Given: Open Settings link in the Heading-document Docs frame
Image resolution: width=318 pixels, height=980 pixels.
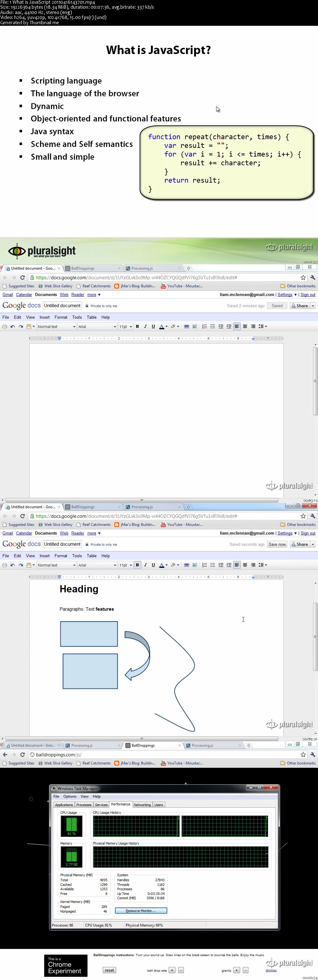Looking at the screenshot, I should (x=285, y=533).
